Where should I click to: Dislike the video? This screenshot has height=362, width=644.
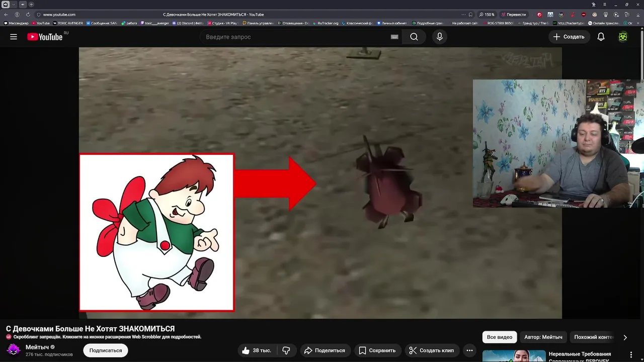pos(286,350)
